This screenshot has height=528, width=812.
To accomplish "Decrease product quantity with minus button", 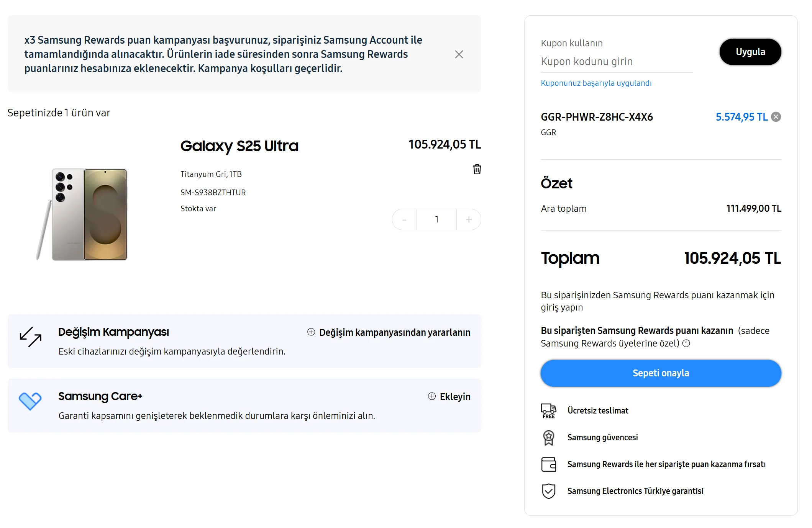I will (x=404, y=219).
